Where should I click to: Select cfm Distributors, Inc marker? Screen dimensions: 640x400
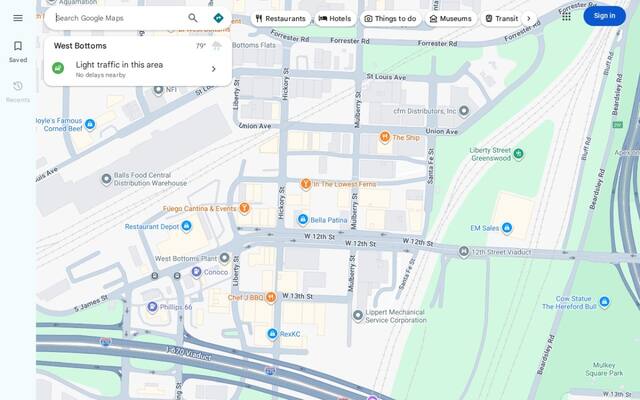[464, 111]
